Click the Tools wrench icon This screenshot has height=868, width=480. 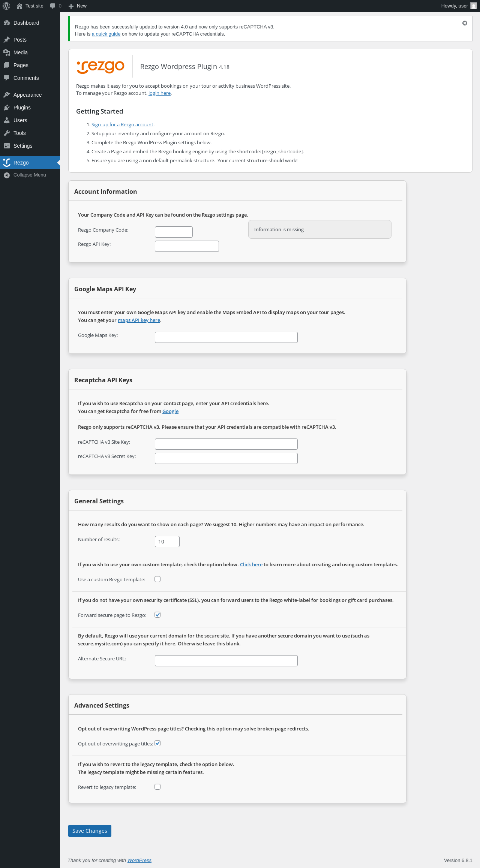(7, 133)
